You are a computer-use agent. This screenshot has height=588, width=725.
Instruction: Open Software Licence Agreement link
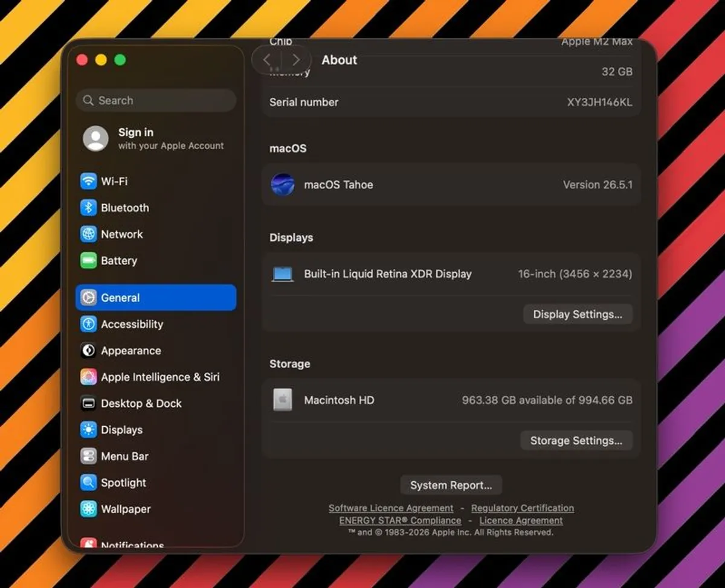pos(391,508)
